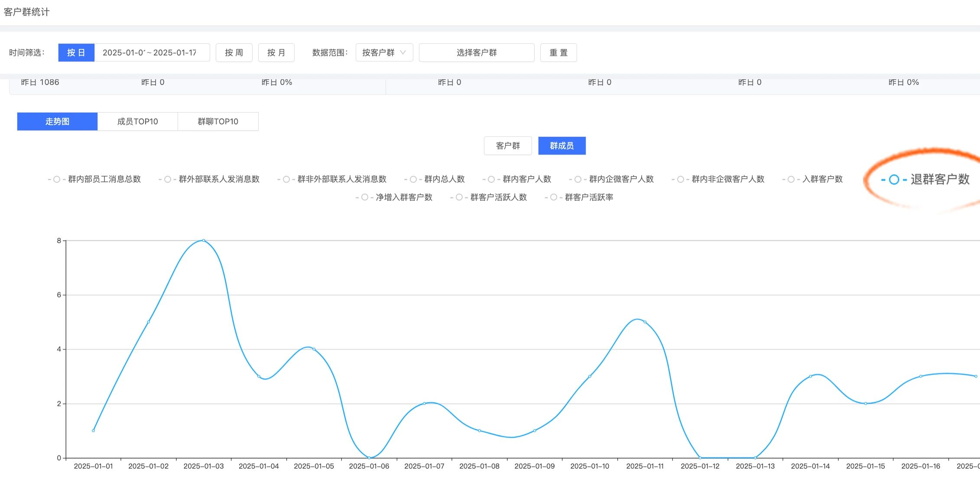Switch to the 群聊TOP10 tab
980x479 pixels.
coord(218,122)
